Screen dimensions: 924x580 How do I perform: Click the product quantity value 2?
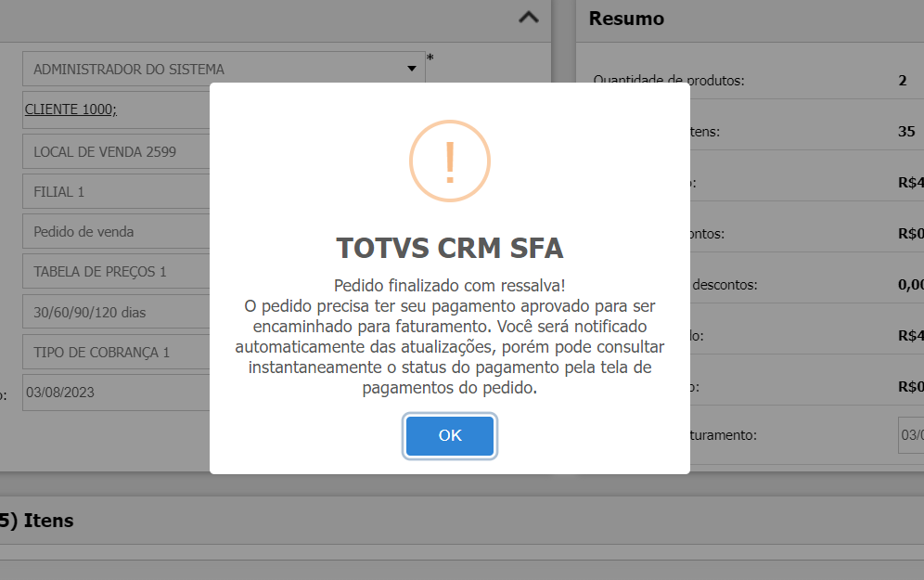tap(903, 81)
